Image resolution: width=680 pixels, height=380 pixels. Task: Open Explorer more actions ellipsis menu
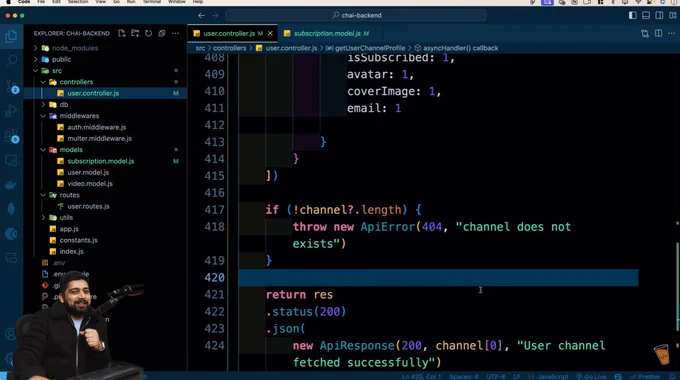pos(175,33)
